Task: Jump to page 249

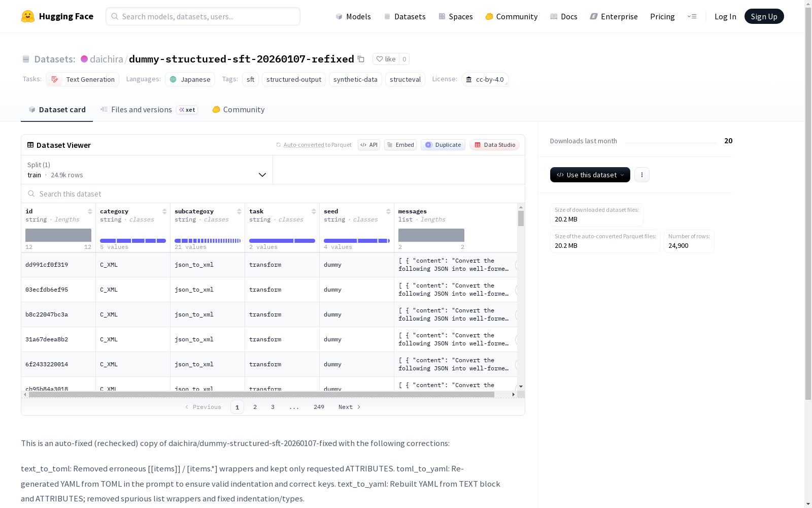Action: (x=319, y=407)
